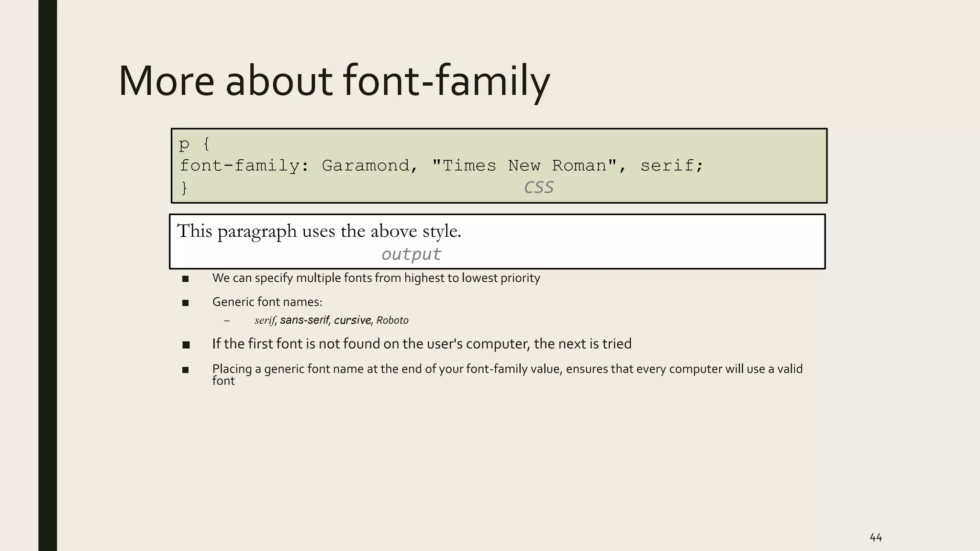Click the bullet about multiple fonts priority
This screenshot has height=551, width=980.
(376, 278)
